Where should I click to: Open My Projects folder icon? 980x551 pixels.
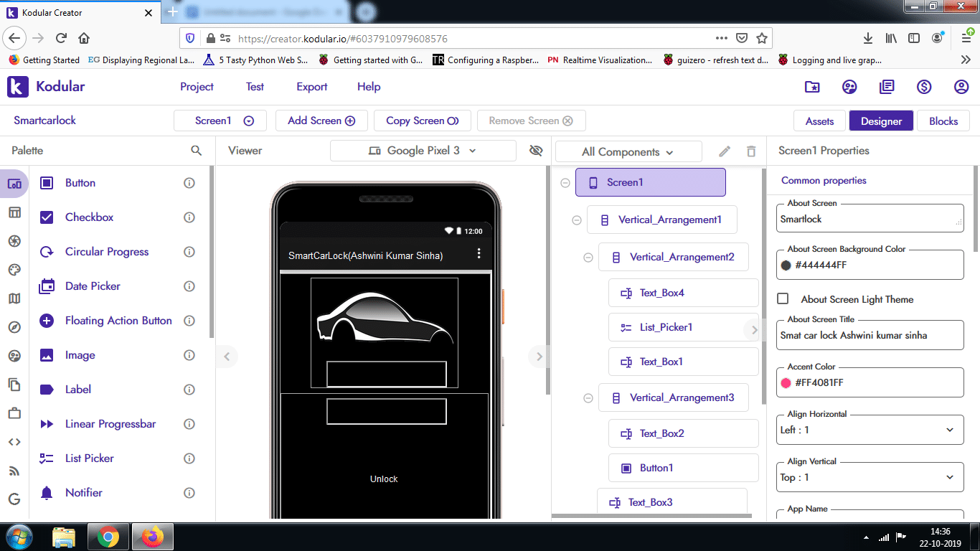811,87
